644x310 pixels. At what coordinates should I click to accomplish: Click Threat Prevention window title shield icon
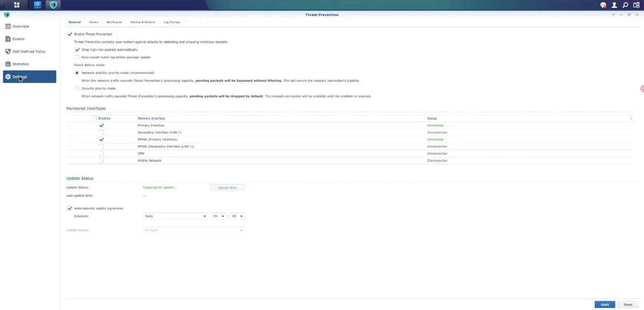pos(6,15)
